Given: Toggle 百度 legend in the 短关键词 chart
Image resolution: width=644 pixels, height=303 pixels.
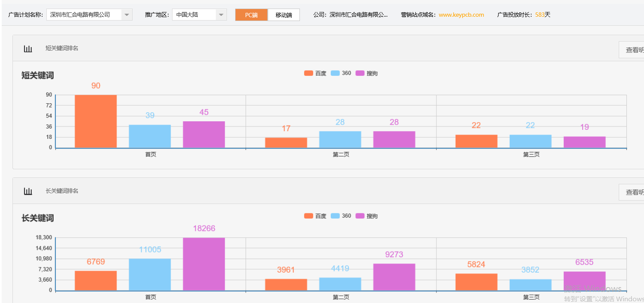Looking at the screenshot, I should tap(315, 73).
